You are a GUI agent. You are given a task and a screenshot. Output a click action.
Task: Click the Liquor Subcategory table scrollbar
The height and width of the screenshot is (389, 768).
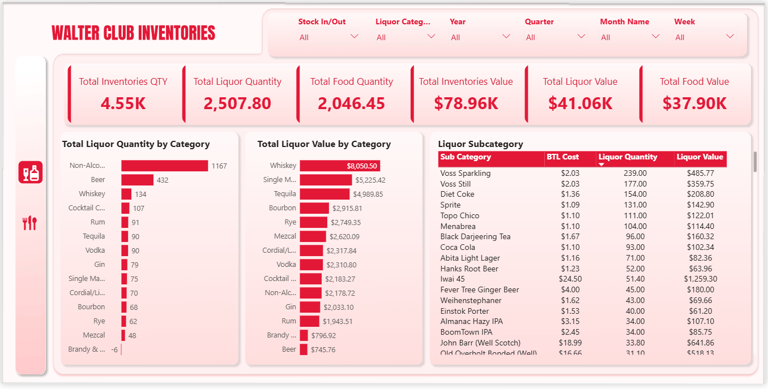pyautogui.click(x=755, y=162)
